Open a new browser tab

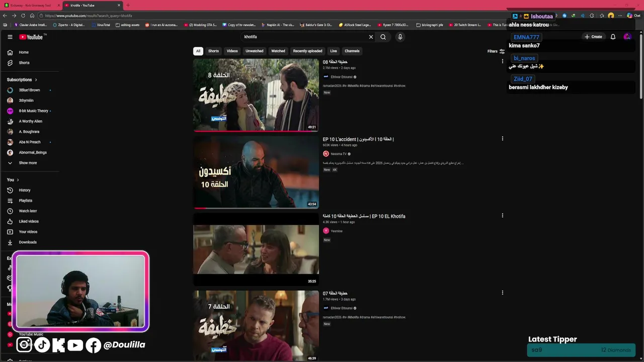click(x=128, y=5)
